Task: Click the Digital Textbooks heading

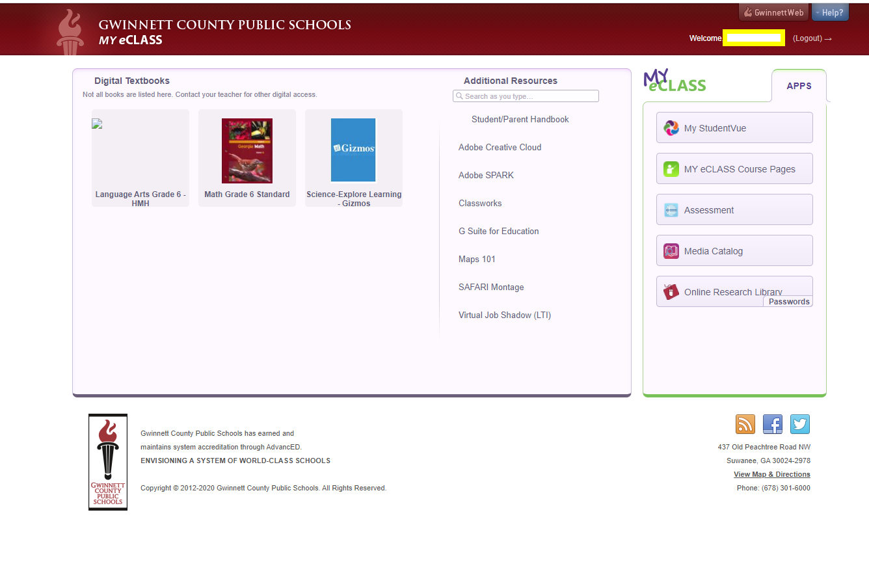Action: point(132,81)
